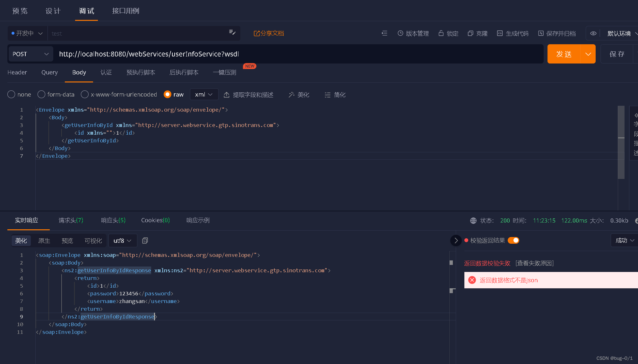This screenshot has height=364, width=638.
Task: Click the version management clock icon
Action: 400,33
